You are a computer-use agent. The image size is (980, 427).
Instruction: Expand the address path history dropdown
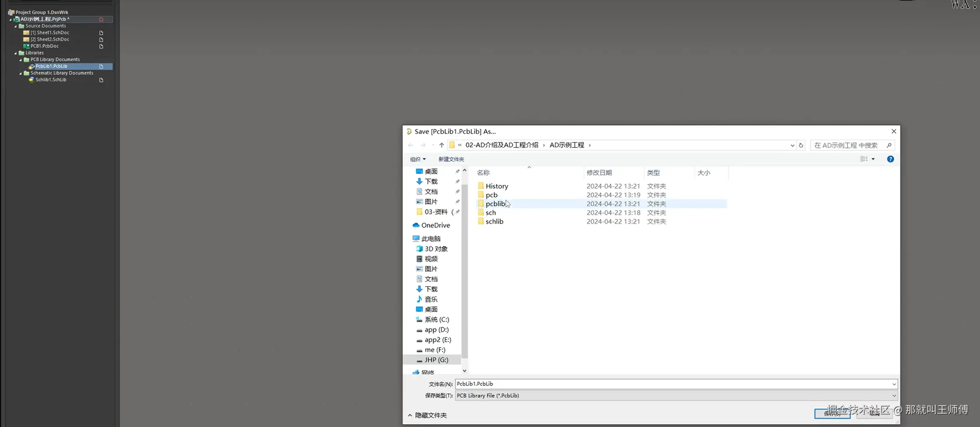792,145
